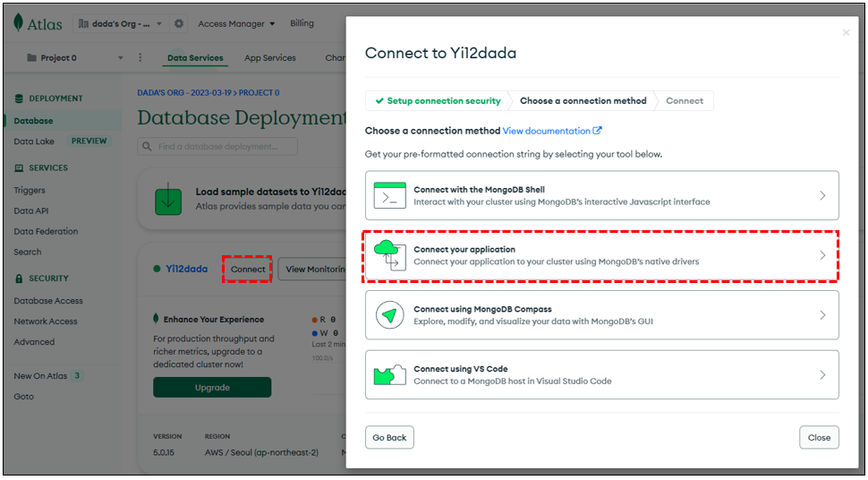Expand the Access Manager menu
This screenshot has width=868, height=480.
[x=236, y=24]
